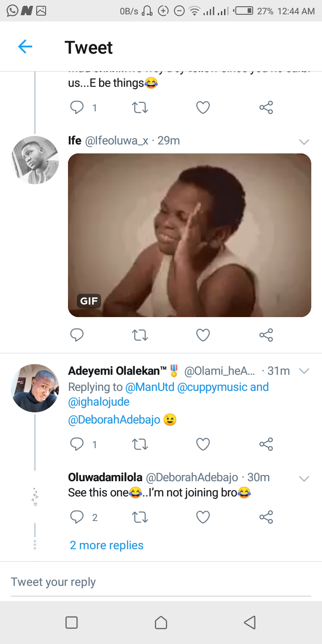Image resolution: width=322 pixels, height=644 pixels.
Task: Show 2 more replies
Action: [x=106, y=545]
